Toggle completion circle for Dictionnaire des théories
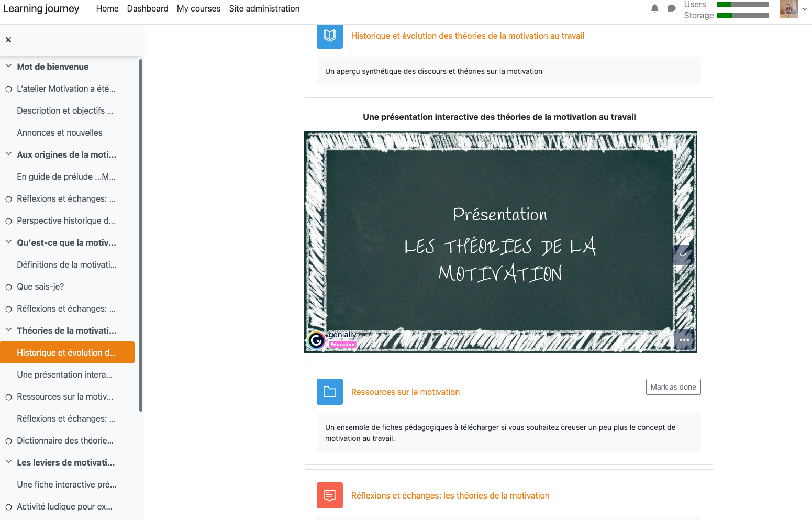 coord(8,441)
